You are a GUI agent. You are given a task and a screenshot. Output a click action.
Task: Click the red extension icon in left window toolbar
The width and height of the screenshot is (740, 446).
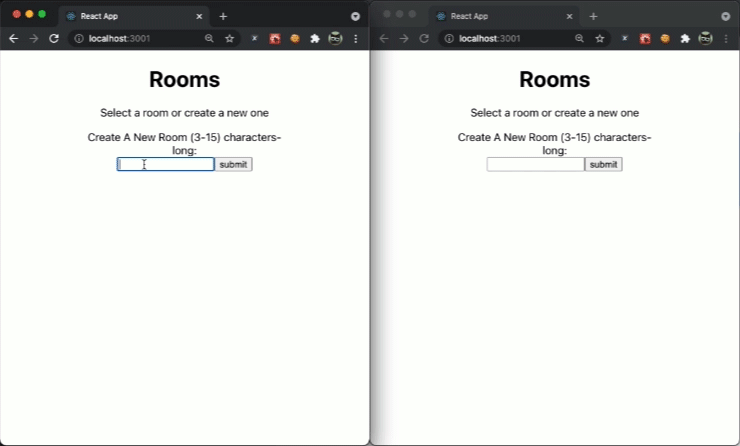click(275, 39)
